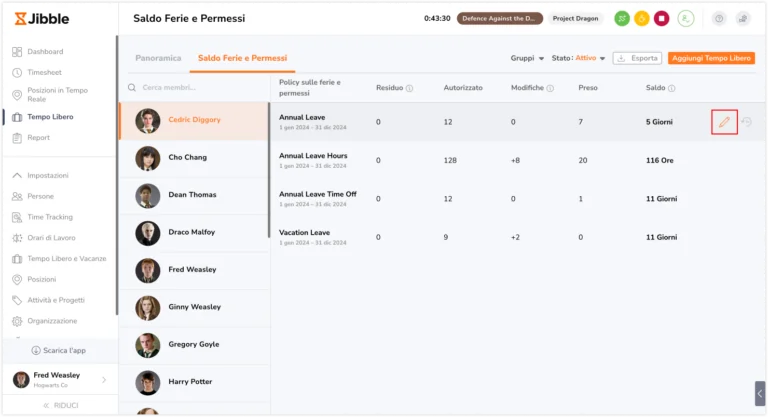Select member Cho Chang
Image resolution: width=768 pixels, height=417 pixels.
tap(194, 158)
